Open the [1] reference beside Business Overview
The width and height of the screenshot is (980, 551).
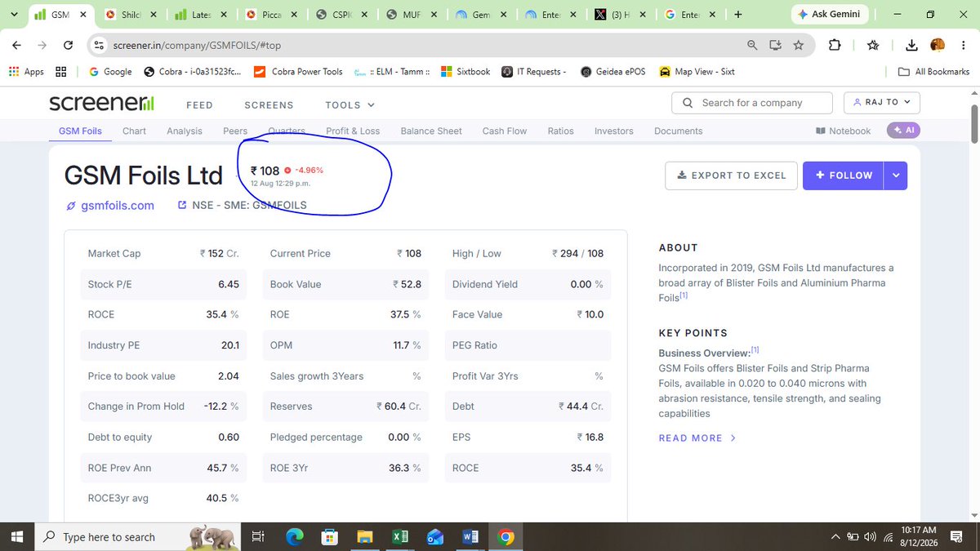click(x=755, y=350)
